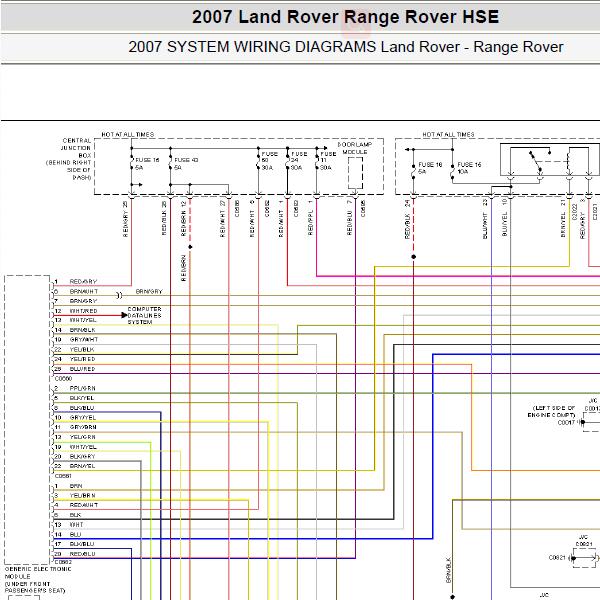
Task: Click the "2007 SYSTEM WIRING DIAGRAMS" subtitle
Action: tap(252, 47)
